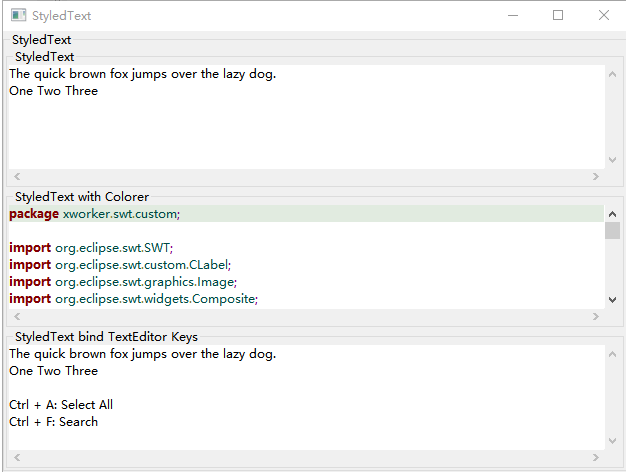Screen dimensions: 626x472
Task: Click scroll-left arrow in the TextEditor Keys panel
Action: (16, 457)
